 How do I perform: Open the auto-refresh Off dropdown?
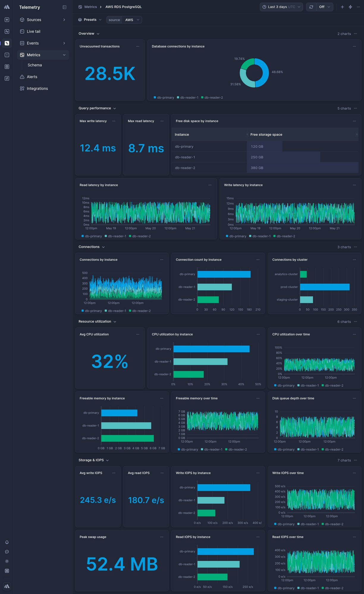(x=324, y=7)
